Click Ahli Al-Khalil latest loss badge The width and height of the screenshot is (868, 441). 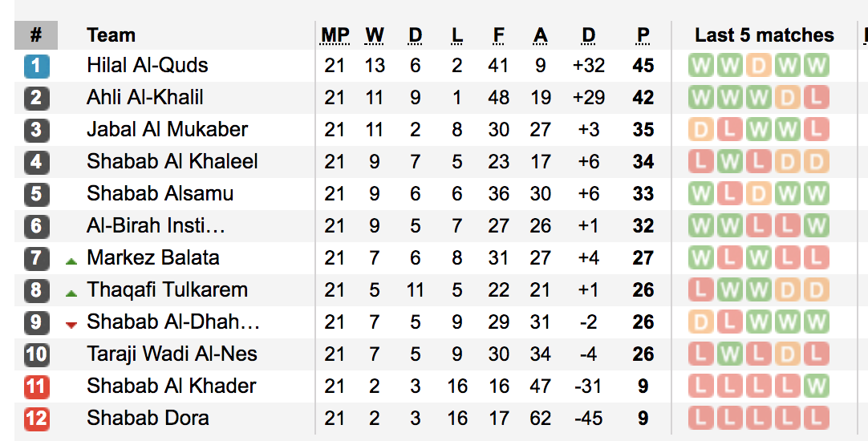816,98
